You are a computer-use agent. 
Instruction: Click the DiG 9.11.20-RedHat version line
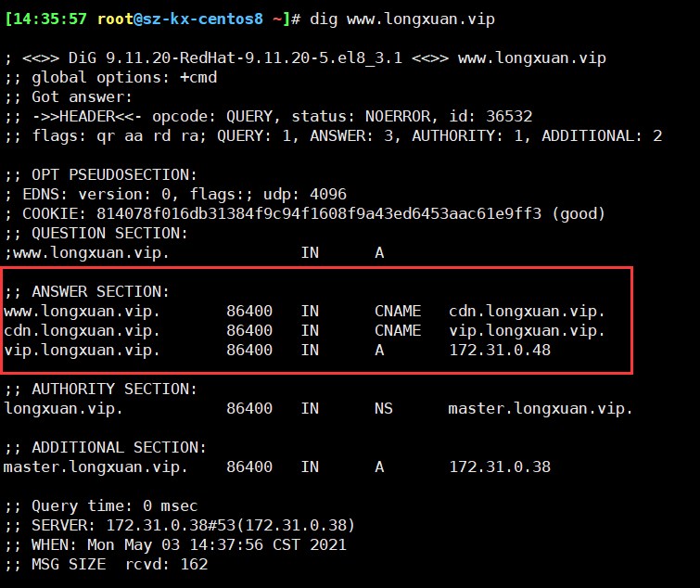click(305, 58)
